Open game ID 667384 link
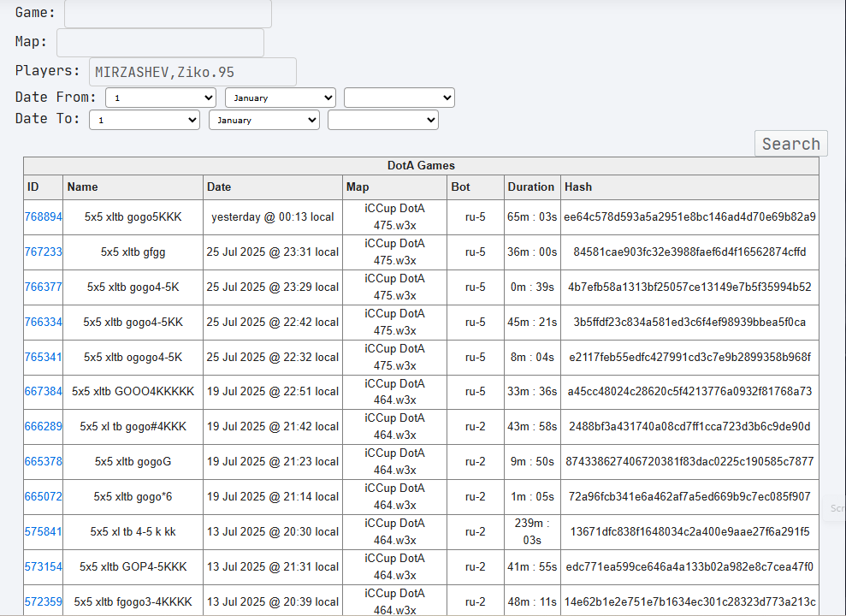The image size is (846, 616). (x=43, y=392)
